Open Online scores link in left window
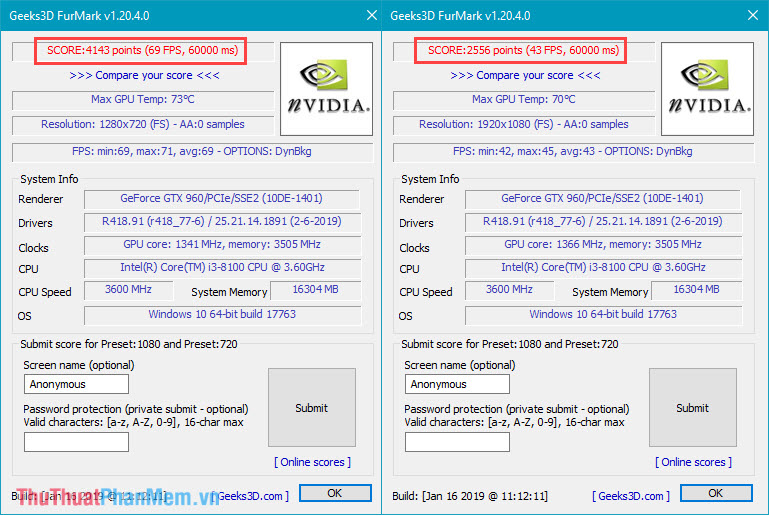 tap(312, 462)
